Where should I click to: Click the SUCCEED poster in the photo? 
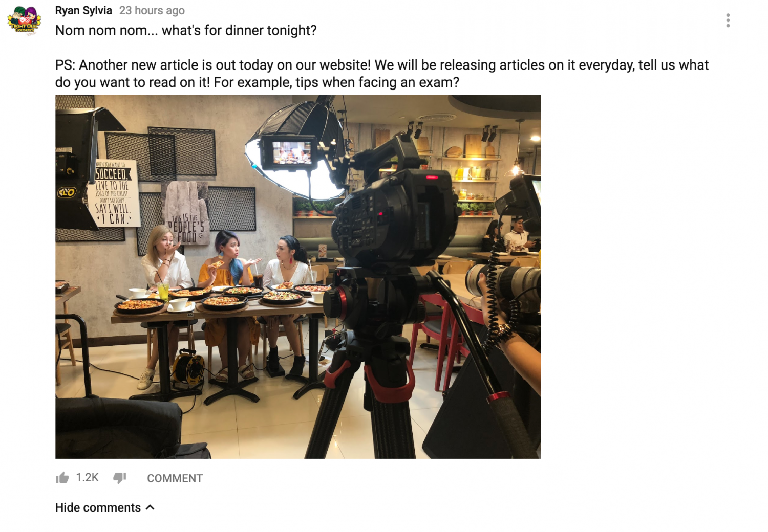(116, 193)
